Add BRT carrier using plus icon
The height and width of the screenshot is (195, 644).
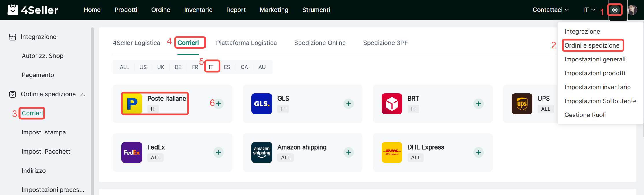(479, 104)
